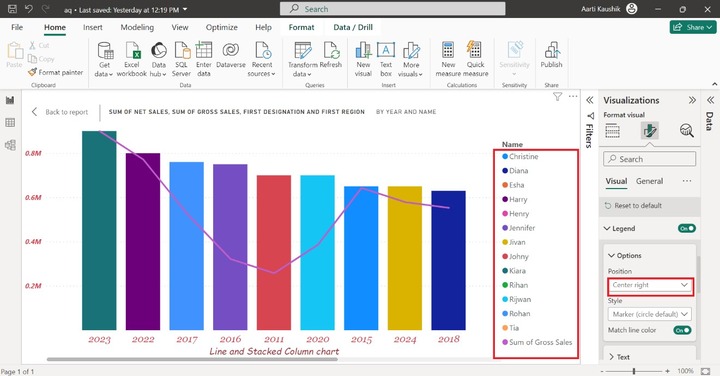This screenshot has width=720, height=376.
Task: Connect to SQL Server
Action: coord(181,59)
